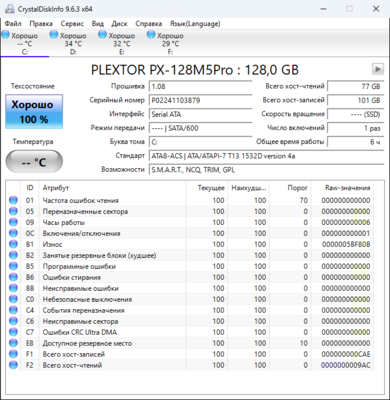Click the temperature -- °C button
Screen dimensions: 390x400
34,162
